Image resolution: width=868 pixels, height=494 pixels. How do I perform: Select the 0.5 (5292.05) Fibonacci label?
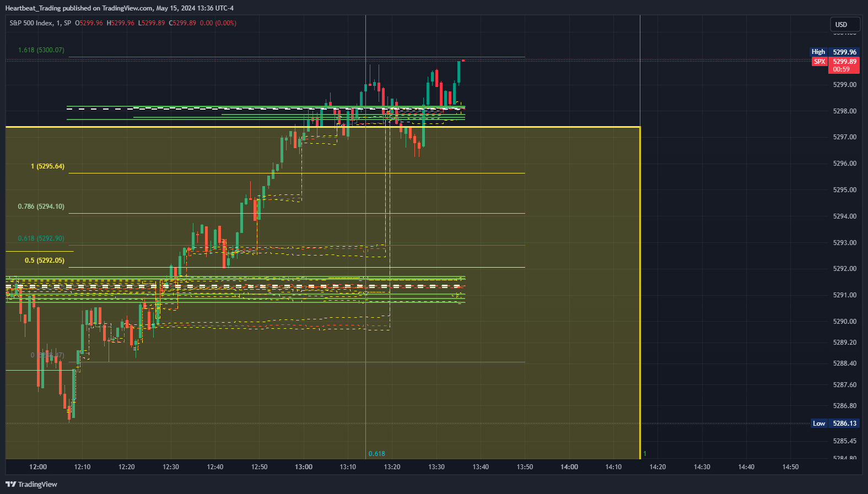[45, 260]
